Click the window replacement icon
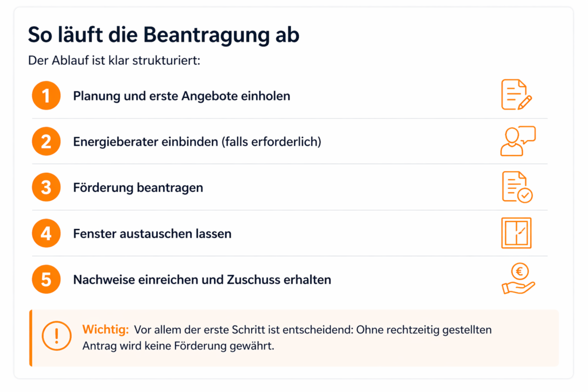Screen dimensions: 588x392 coord(516,233)
